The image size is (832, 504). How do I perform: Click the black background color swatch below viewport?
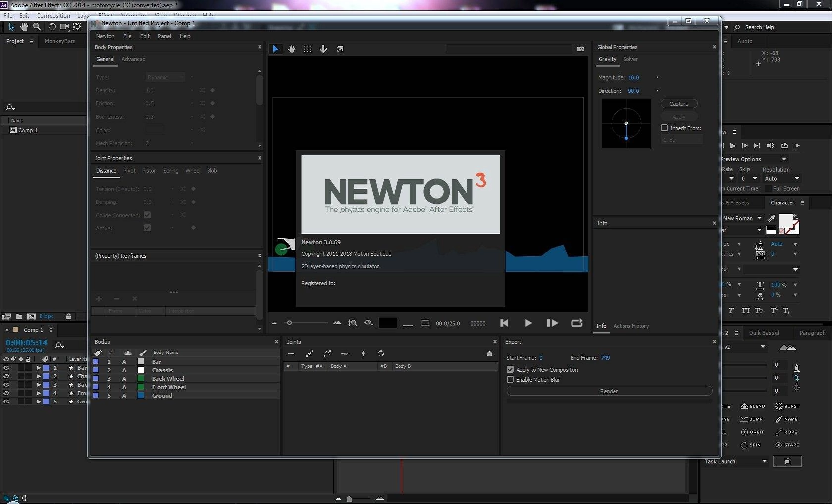coord(387,323)
